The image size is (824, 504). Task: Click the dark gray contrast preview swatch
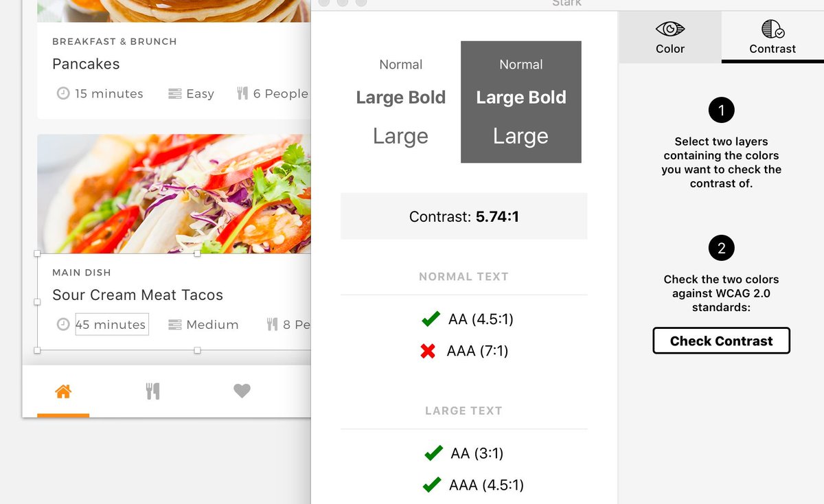point(520,102)
